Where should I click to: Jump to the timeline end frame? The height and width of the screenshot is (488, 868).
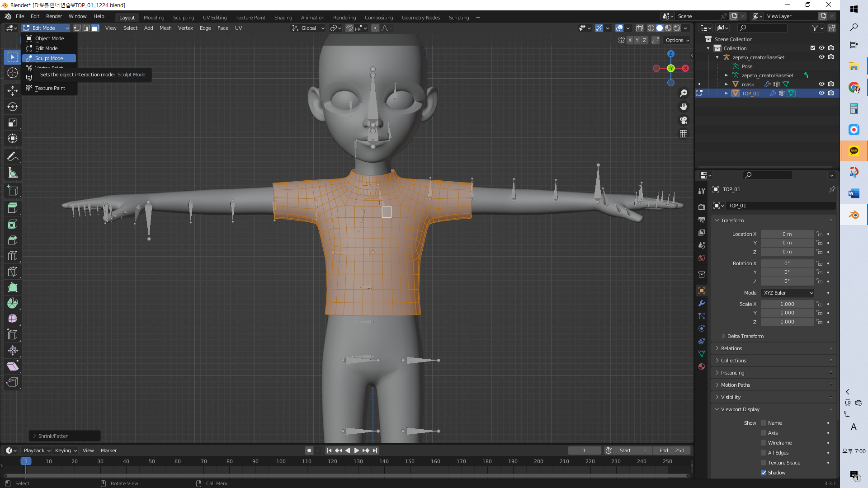tap(375, 450)
